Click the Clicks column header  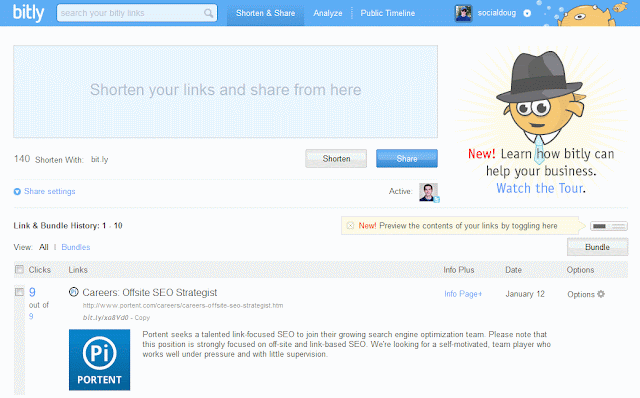(x=40, y=270)
